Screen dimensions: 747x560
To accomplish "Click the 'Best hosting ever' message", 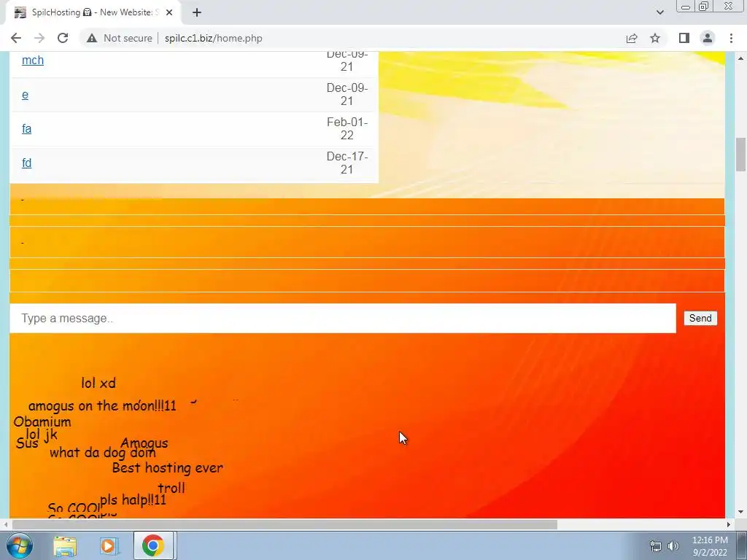I will pos(167,468).
